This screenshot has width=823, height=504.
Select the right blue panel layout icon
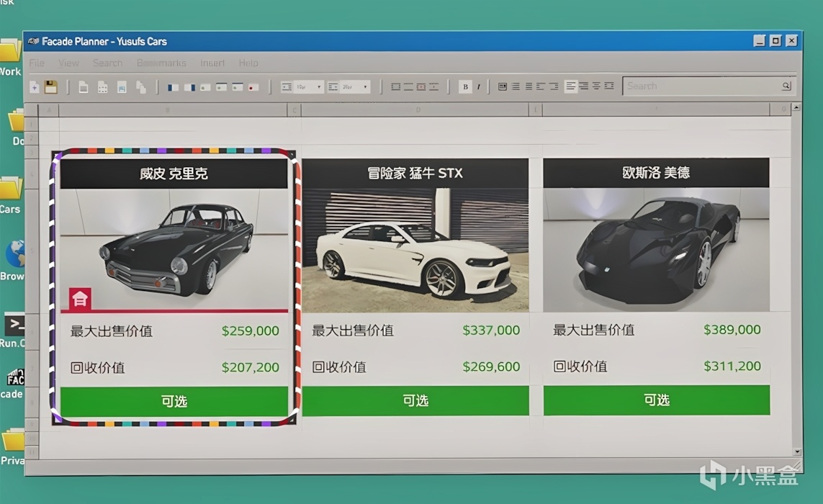click(x=189, y=87)
